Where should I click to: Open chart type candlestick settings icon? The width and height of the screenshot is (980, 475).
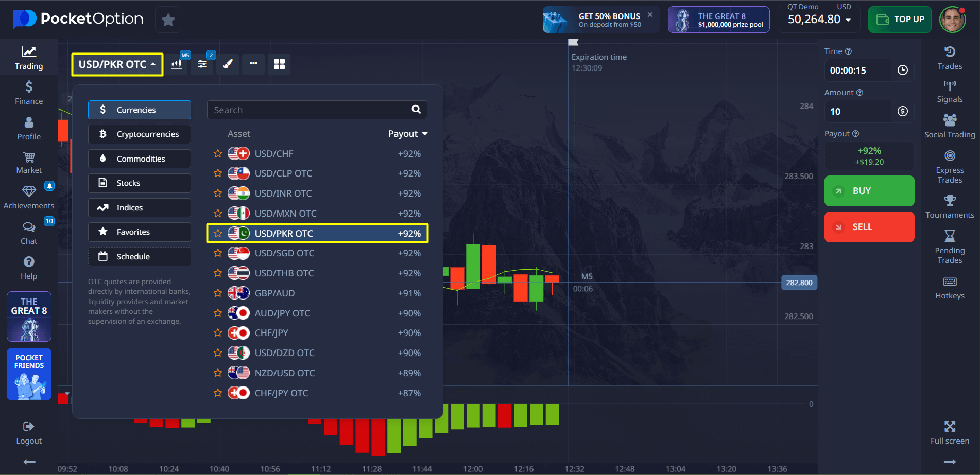(177, 64)
